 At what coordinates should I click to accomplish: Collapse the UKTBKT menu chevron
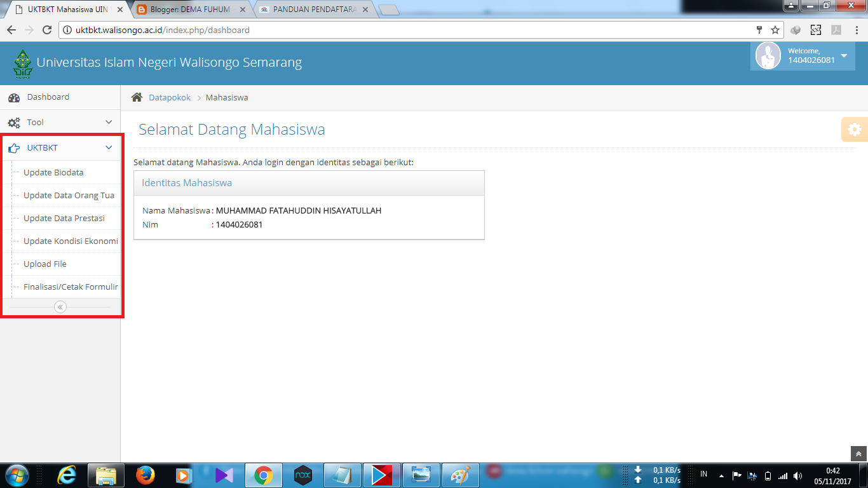click(x=109, y=147)
